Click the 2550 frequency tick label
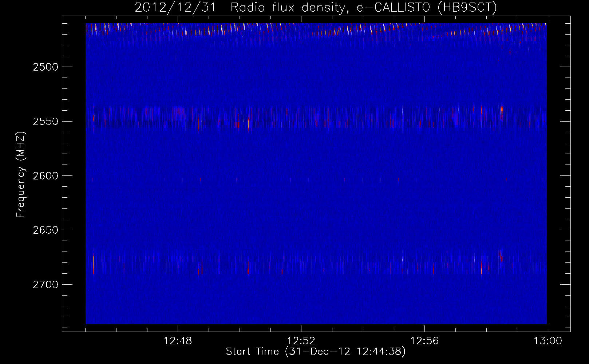Screen dimensions: 589x364 tap(45, 122)
